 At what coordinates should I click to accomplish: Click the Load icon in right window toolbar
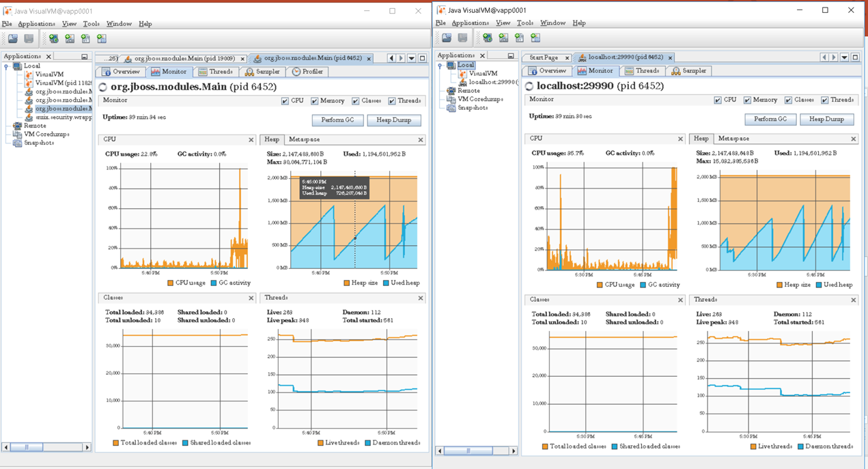[x=447, y=38]
